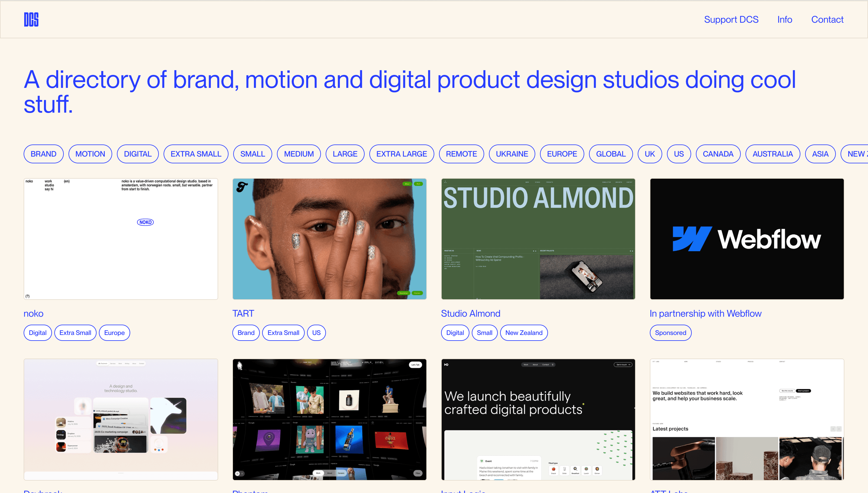
Task: Open the Info menu item
Action: click(x=785, y=19)
